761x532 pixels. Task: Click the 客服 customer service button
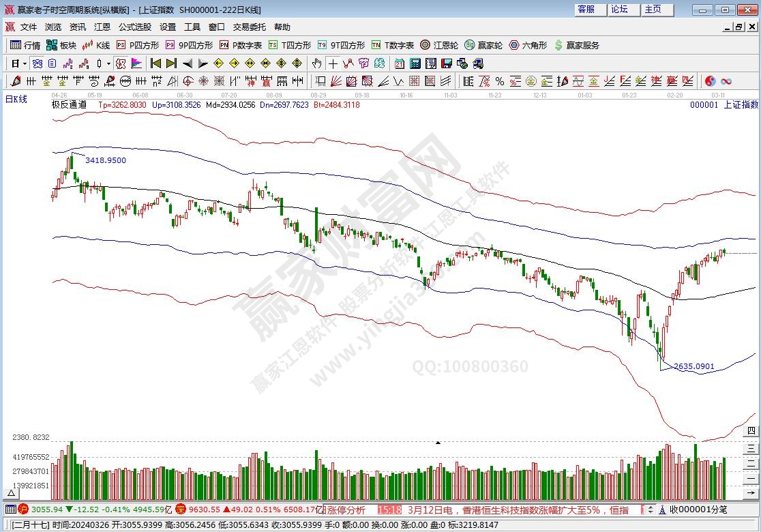tap(586, 10)
